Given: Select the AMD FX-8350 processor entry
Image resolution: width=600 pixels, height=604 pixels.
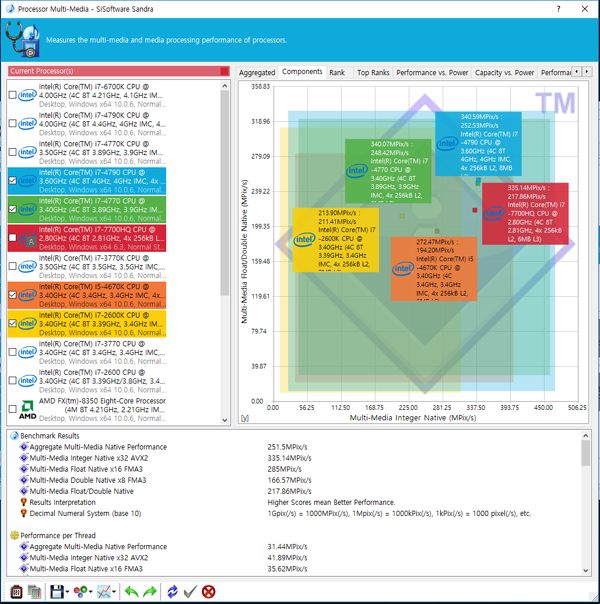Looking at the screenshot, I should [x=87, y=409].
